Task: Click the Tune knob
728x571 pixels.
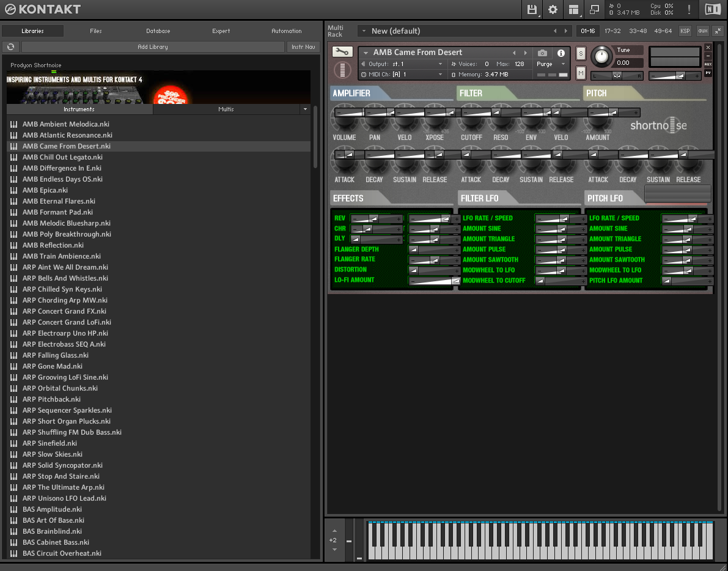Action: [601, 56]
